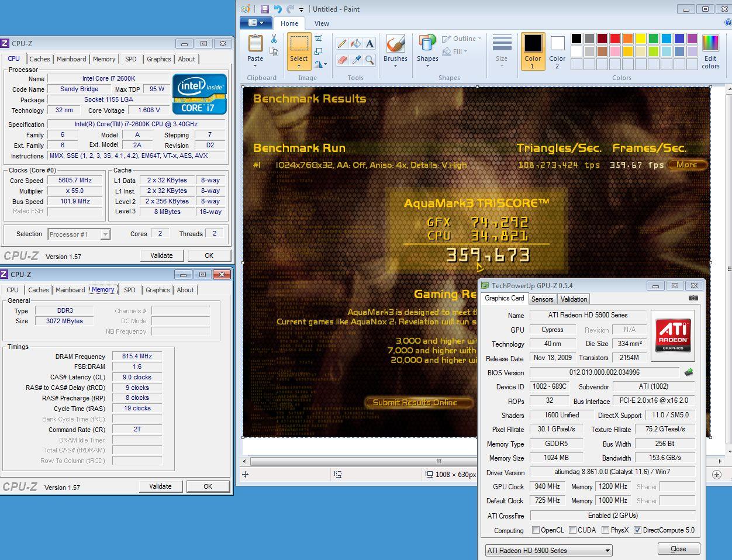Click the BIOS save chip icon in GPU-Z
The height and width of the screenshot is (560, 732).
[689, 372]
